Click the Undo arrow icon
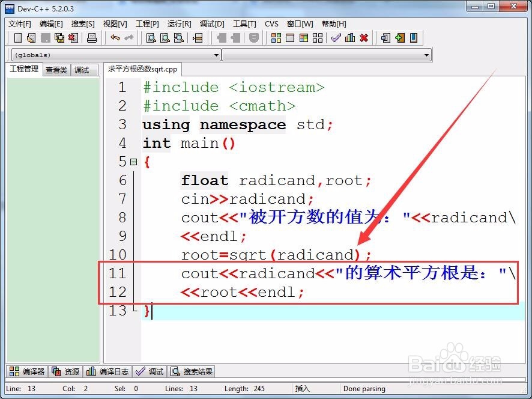The image size is (532, 399). (115, 38)
